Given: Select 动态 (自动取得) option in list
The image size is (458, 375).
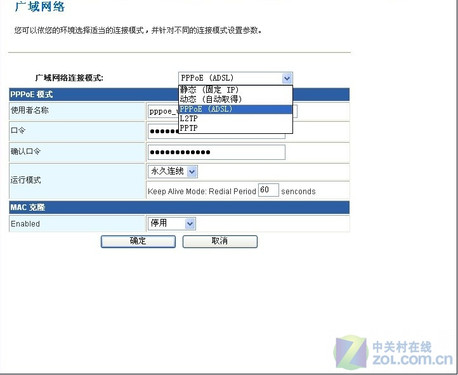Looking at the screenshot, I should pos(235,99).
